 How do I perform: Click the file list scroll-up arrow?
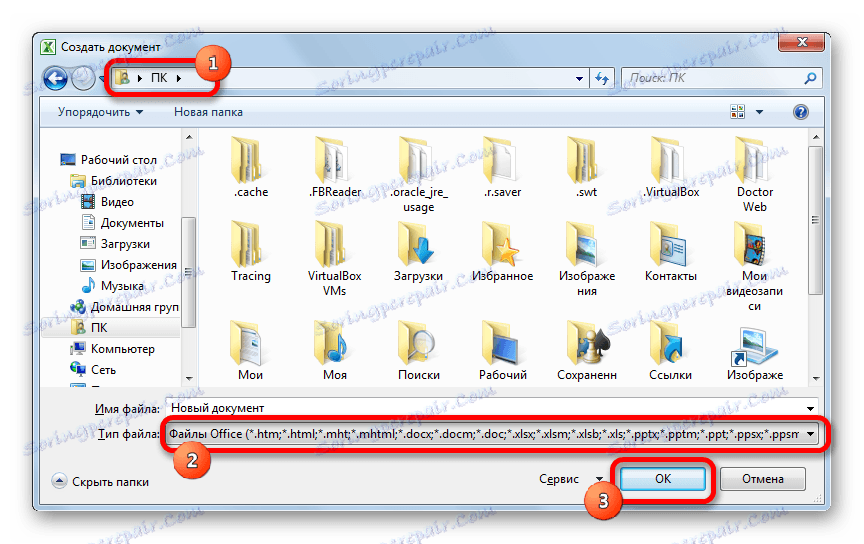816,137
